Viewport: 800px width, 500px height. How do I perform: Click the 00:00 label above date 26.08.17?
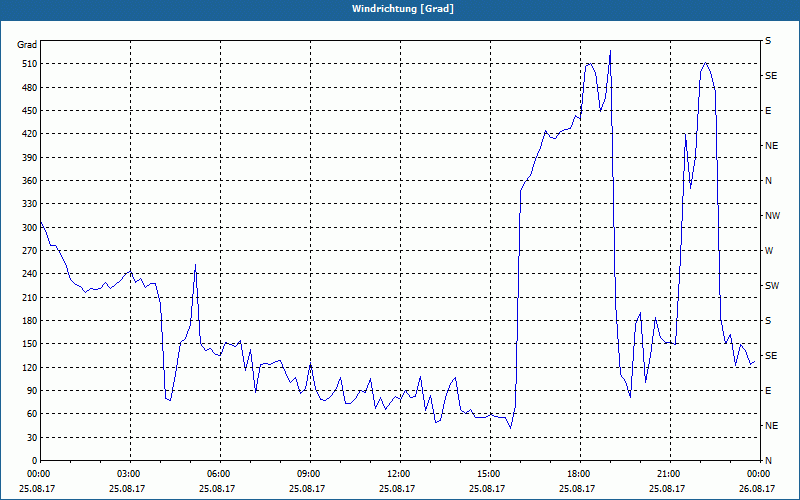pyautogui.click(x=760, y=473)
